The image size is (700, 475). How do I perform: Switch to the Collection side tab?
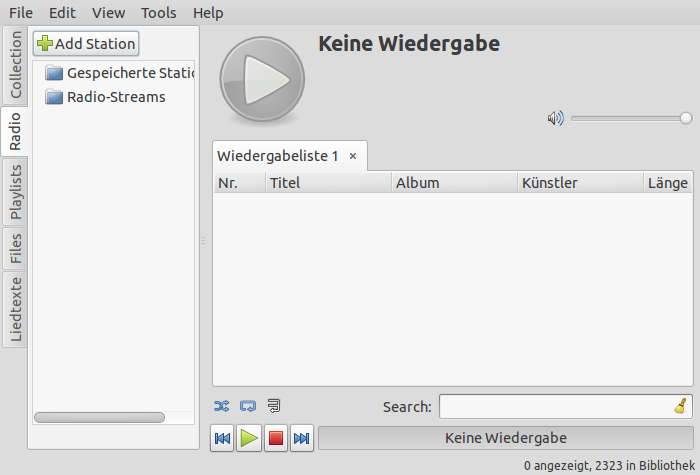[x=15, y=65]
